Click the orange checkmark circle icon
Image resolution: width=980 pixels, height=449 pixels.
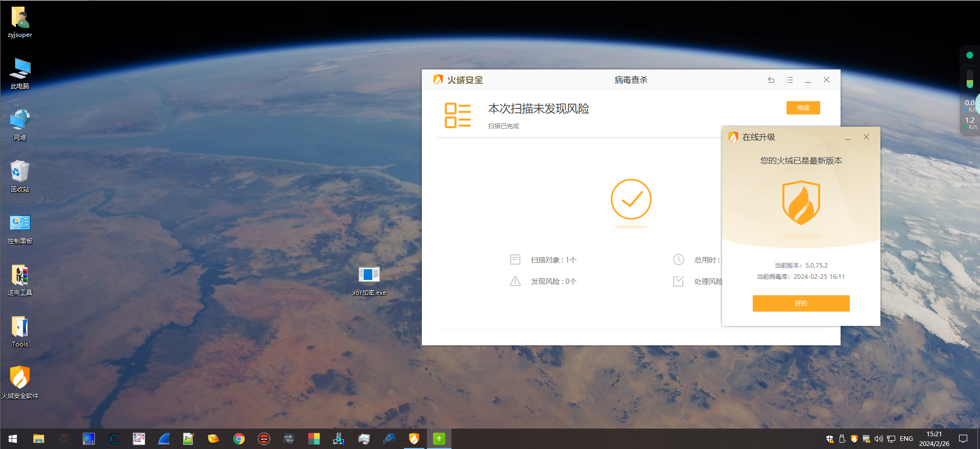point(631,199)
